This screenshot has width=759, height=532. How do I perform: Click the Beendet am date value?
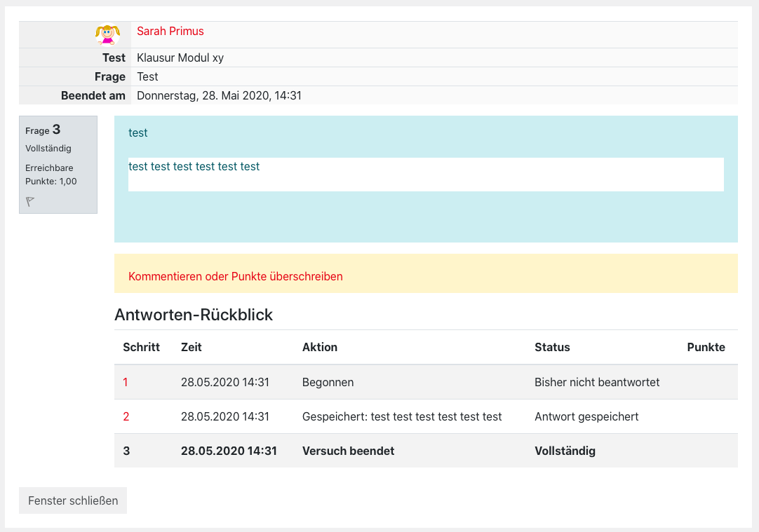point(219,95)
